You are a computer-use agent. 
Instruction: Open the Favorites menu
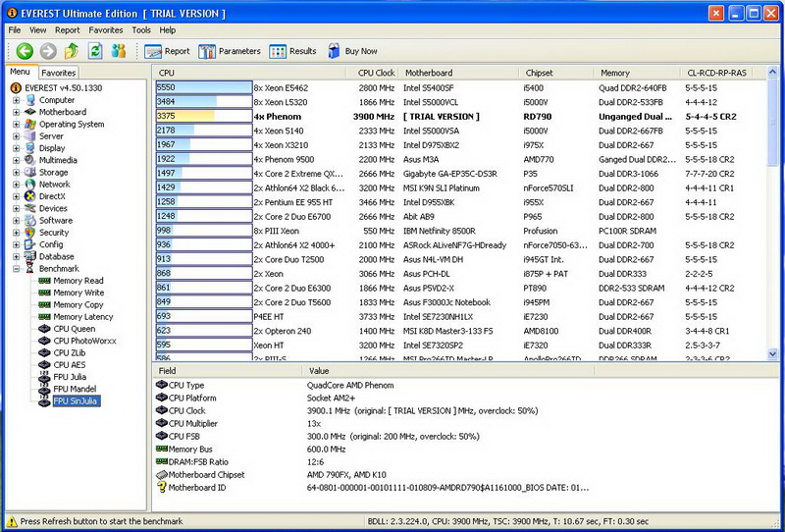coord(106,30)
